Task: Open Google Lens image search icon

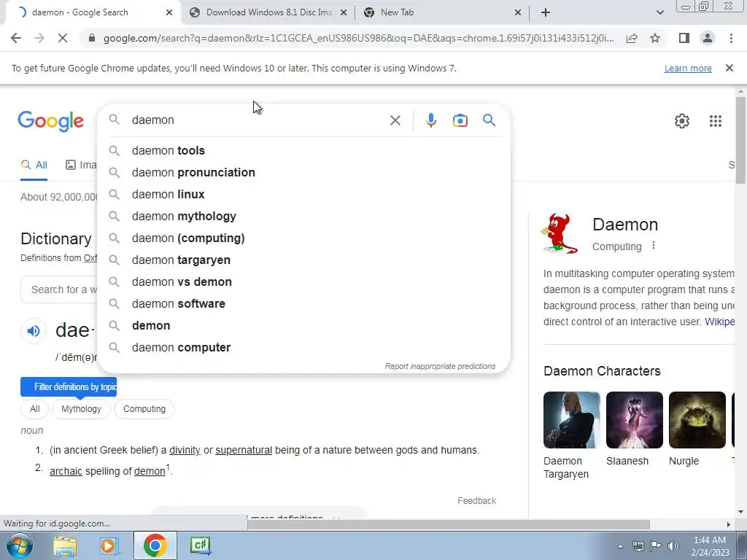Action: (x=460, y=120)
